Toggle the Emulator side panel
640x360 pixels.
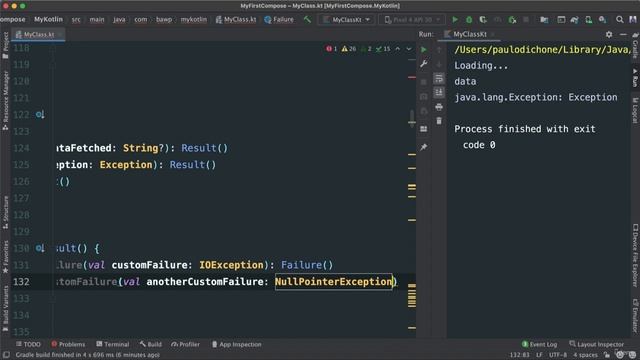click(x=635, y=316)
